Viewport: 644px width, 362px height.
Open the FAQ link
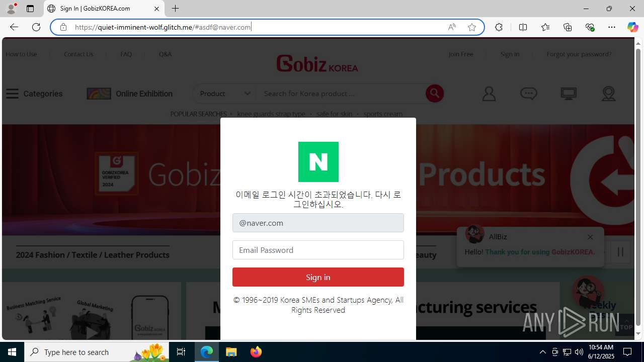coord(126,54)
